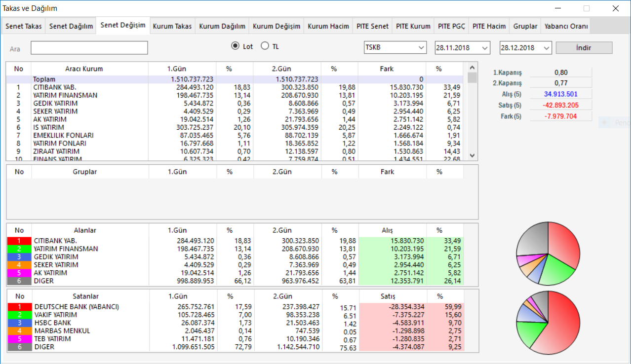Select ZIRAAT YATIRIM row in top table

(235, 151)
